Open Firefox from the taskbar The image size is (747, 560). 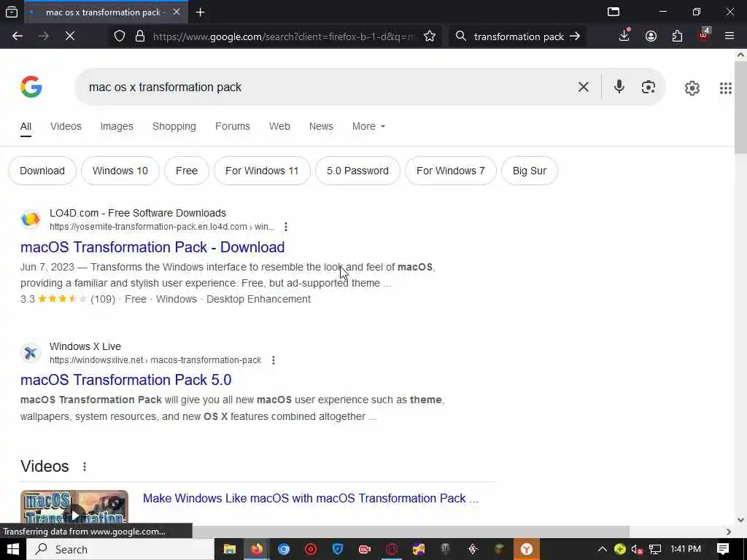tap(257, 549)
